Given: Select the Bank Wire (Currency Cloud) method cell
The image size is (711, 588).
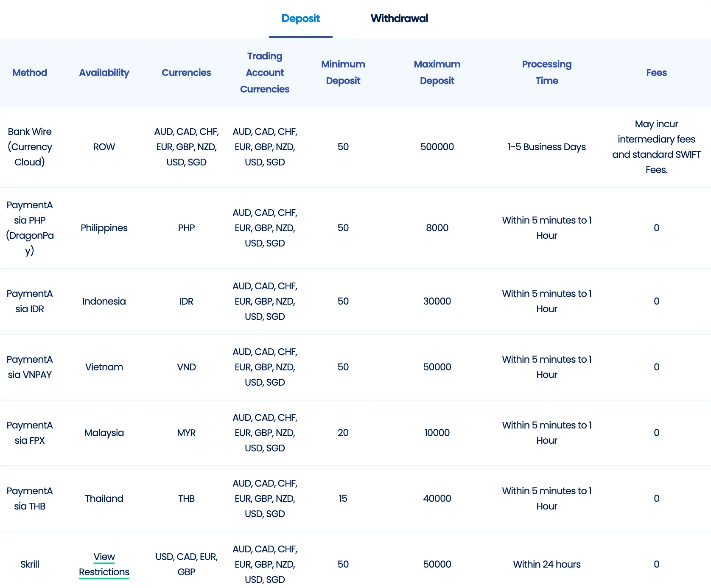Looking at the screenshot, I should 30,147.
